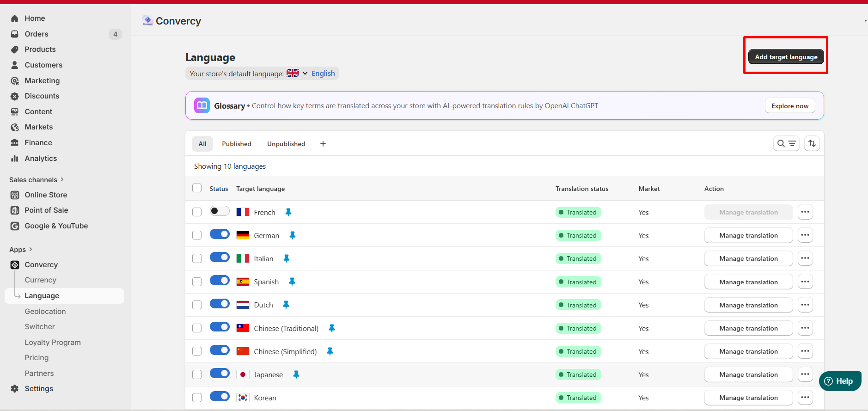Manage translation for German

(x=749, y=235)
